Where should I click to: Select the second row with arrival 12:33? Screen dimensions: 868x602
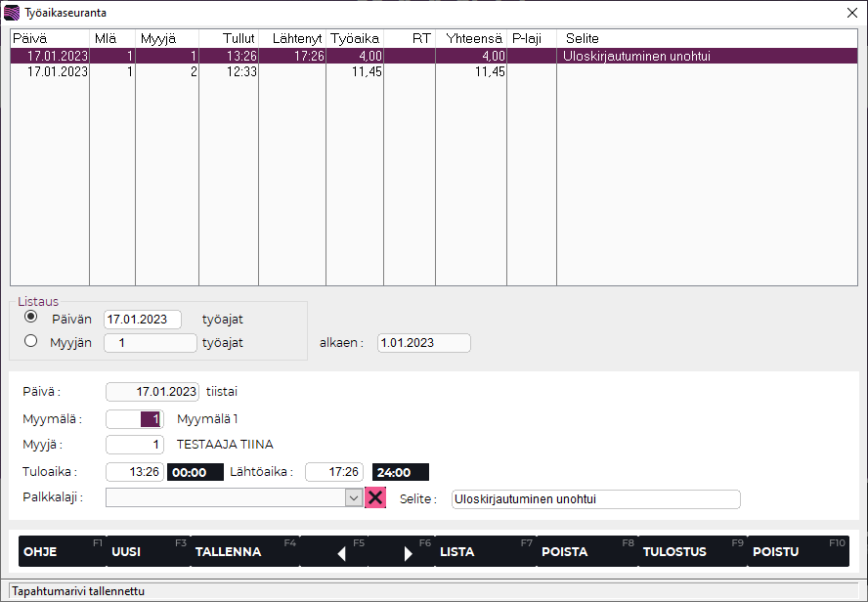click(x=293, y=72)
